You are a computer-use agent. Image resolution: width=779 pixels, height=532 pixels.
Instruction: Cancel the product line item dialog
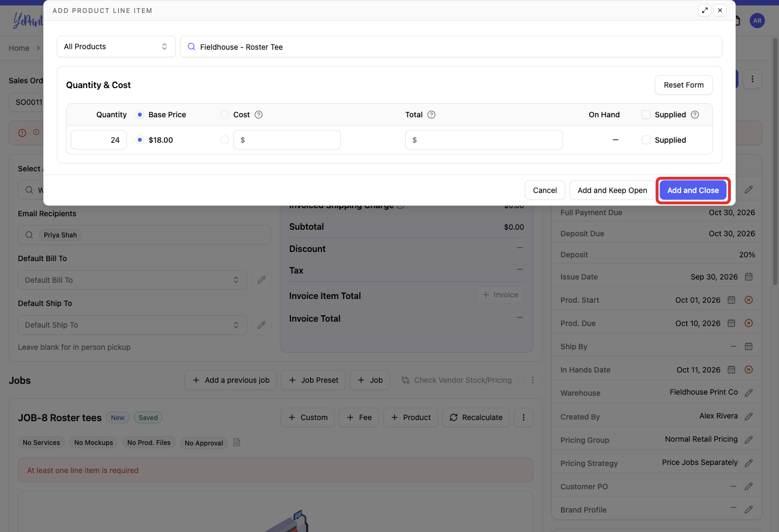click(x=545, y=190)
